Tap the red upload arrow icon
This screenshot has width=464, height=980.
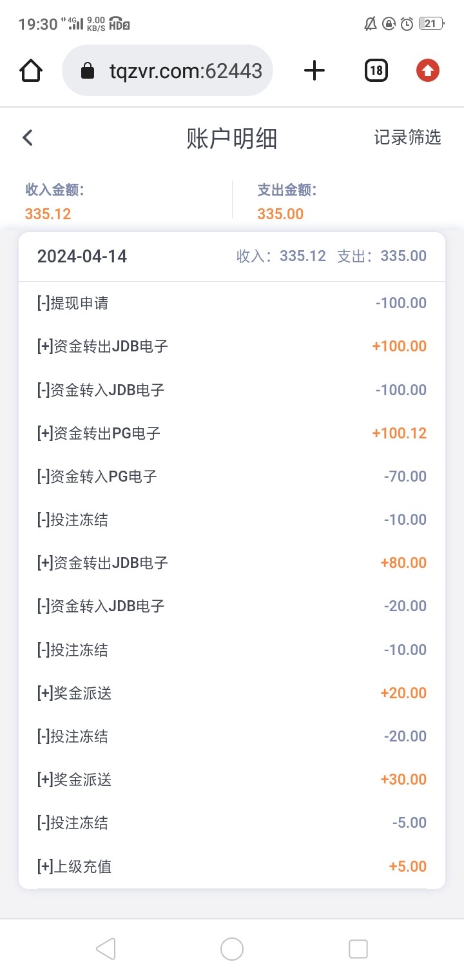pyautogui.click(x=428, y=70)
